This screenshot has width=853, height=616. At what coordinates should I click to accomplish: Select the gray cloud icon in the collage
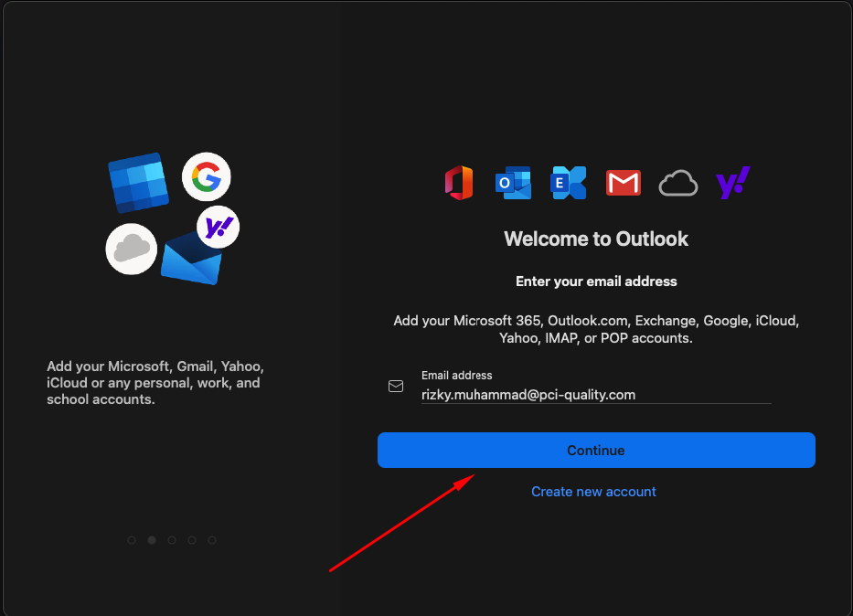pos(131,248)
